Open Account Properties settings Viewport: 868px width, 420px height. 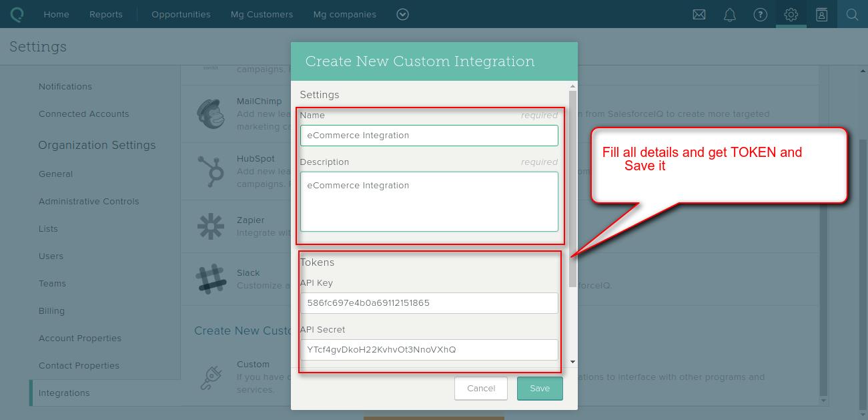[x=80, y=338]
